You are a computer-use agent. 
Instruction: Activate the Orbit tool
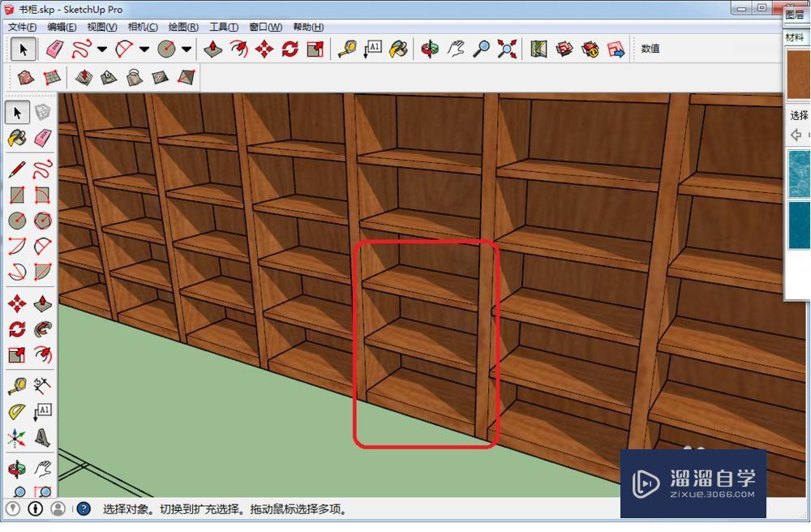click(x=430, y=48)
